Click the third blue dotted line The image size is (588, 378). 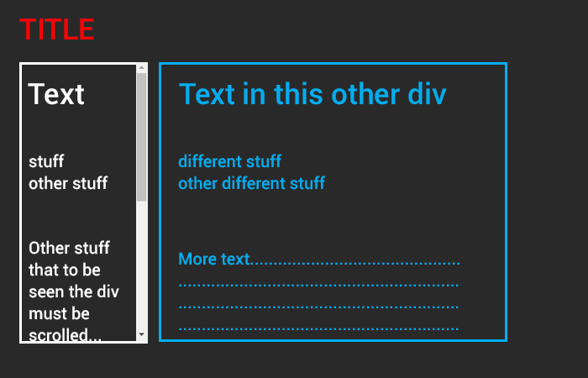[318, 307]
